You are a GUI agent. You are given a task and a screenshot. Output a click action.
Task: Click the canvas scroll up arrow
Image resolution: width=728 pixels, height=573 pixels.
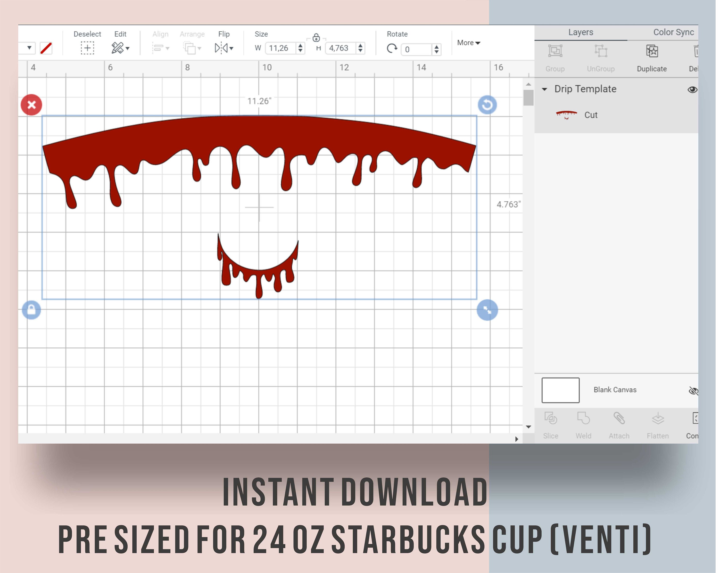[x=528, y=84]
